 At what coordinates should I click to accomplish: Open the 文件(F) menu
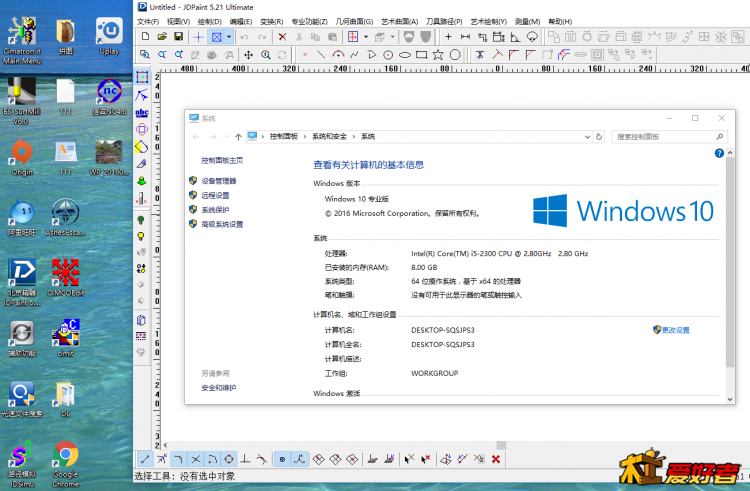tap(148, 22)
